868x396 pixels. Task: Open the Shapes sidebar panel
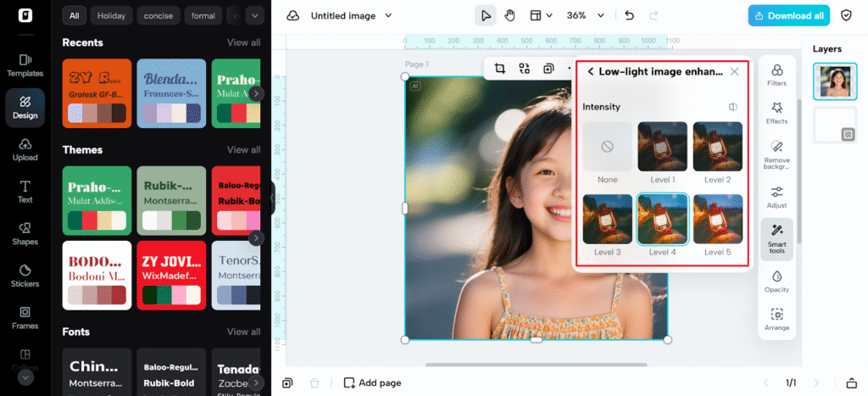(x=25, y=232)
